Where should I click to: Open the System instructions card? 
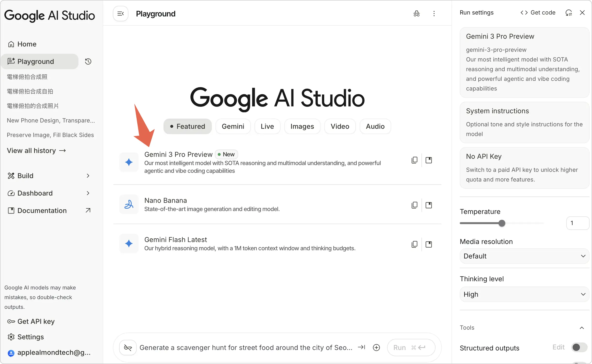pyautogui.click(x=524, y=122)
